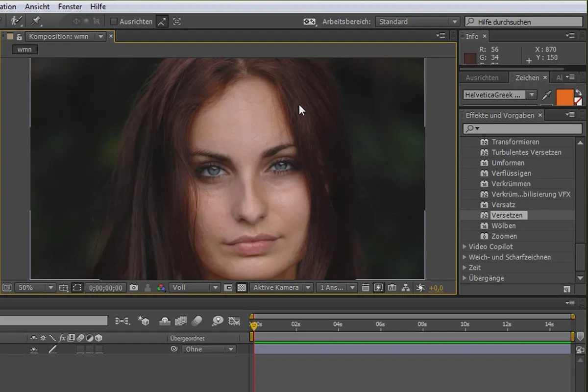This screenshot has height=392, width=588.
Task: Pick a color with the eyedropper in Zeichen
Action: click(547, 95)
